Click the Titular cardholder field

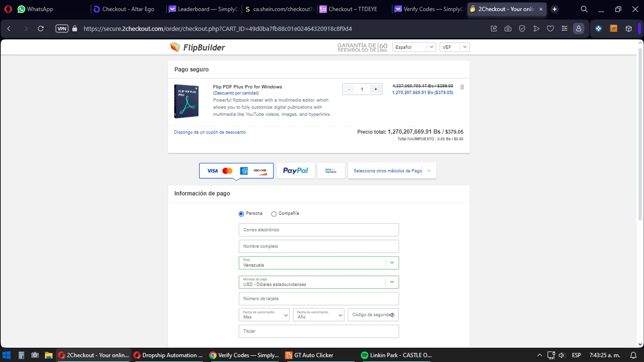[319, 331]
